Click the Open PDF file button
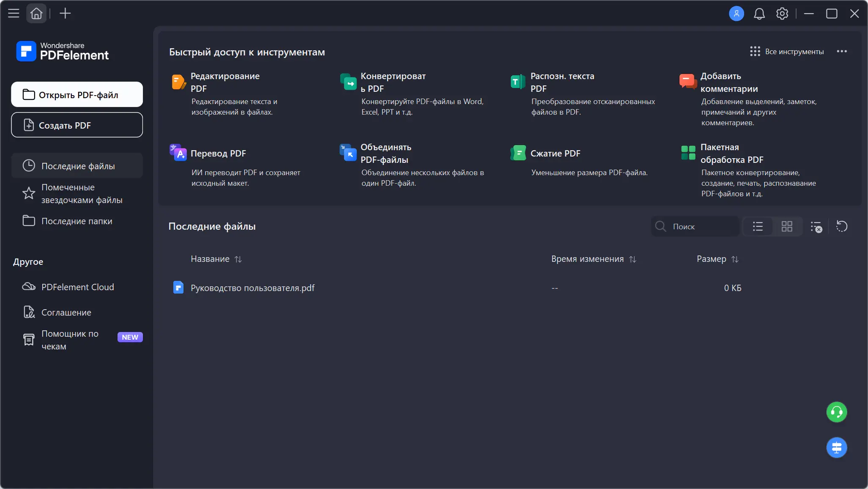 click(x=77, y=94)
